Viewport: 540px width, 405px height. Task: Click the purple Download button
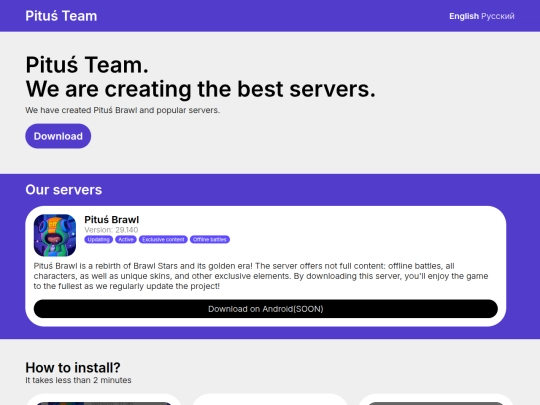pyautogui.click(x=58, y=136)
